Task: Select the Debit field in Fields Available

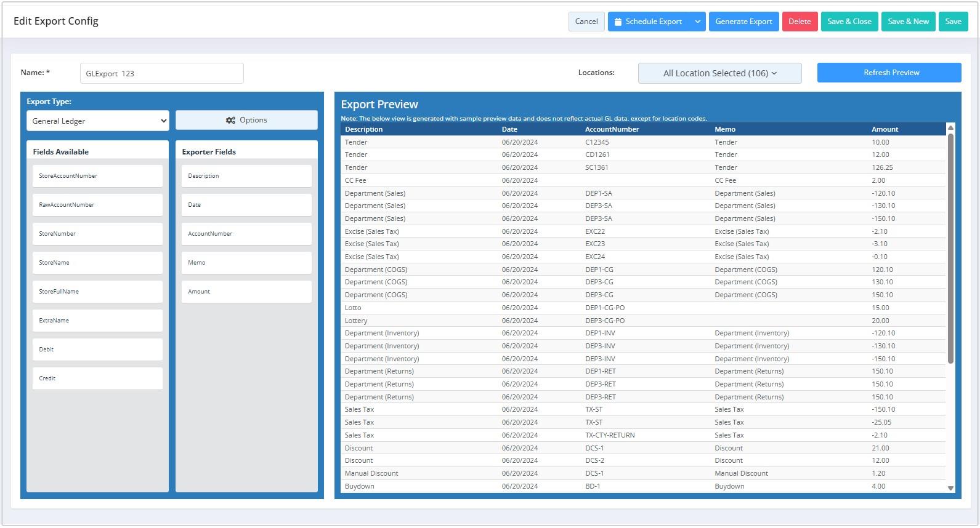Action: (97, 350)
